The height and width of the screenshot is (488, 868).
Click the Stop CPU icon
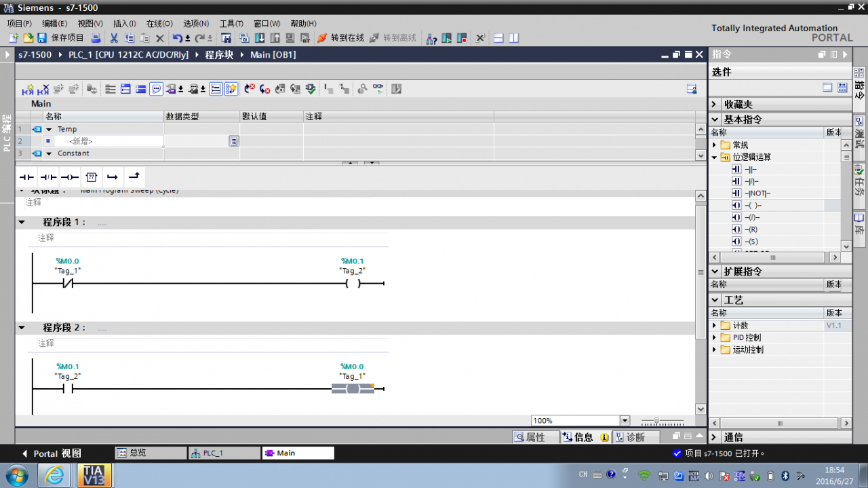point(462,38)
